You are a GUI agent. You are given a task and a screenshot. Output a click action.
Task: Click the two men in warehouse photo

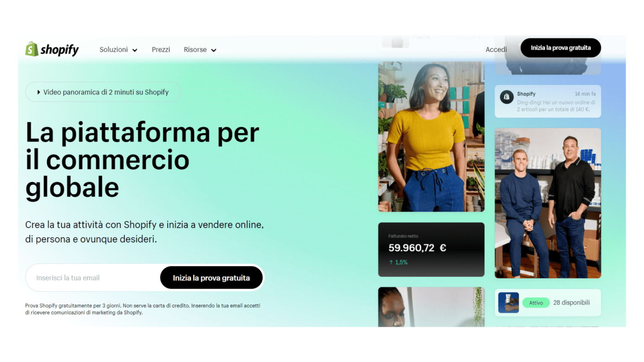point(548,203)
